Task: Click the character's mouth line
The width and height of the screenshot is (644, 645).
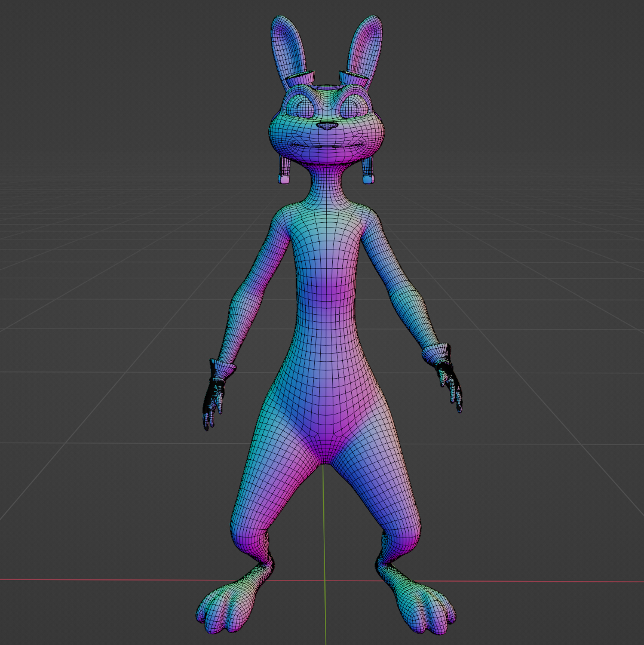Action: [x=327, y=145]
